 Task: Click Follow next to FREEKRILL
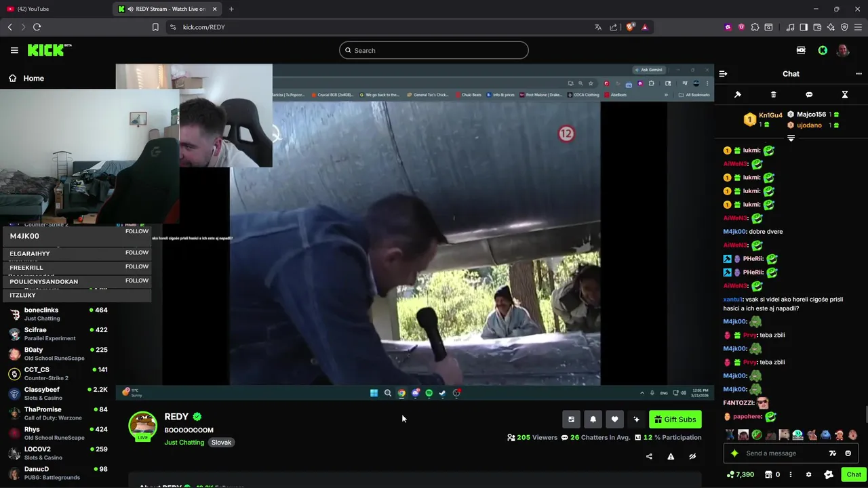click(136, 266)
